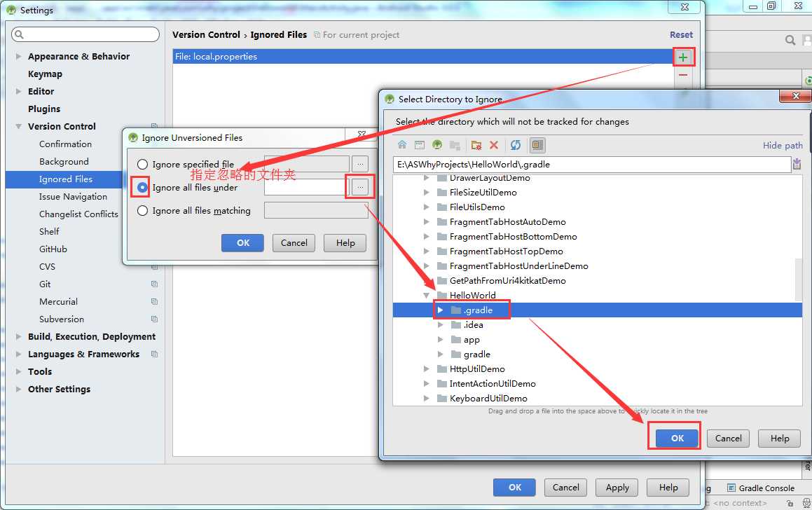This screenshot has width=812, height=510.
Task: Expand Build, Execution, Deployment group
Action: [x=18, y=336]
